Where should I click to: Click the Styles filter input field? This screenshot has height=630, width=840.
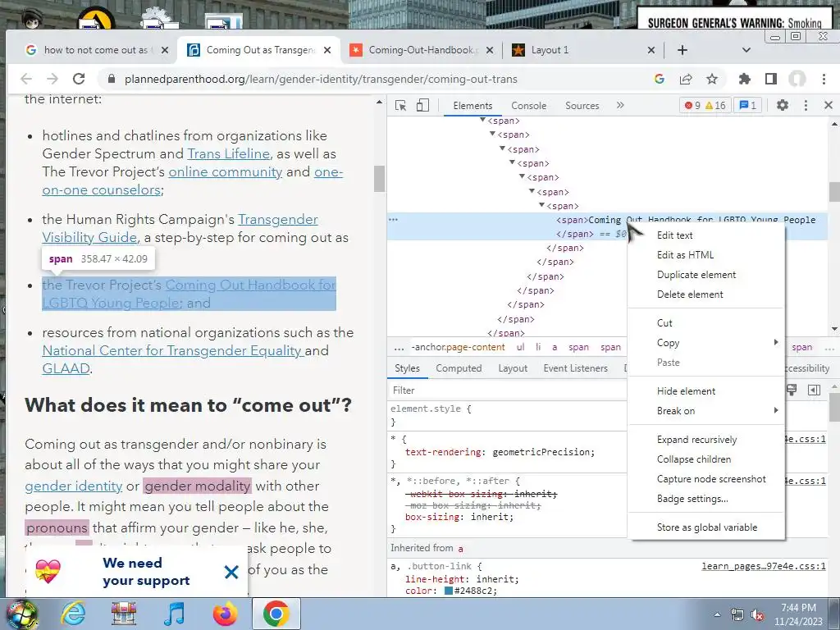point(507,390)
